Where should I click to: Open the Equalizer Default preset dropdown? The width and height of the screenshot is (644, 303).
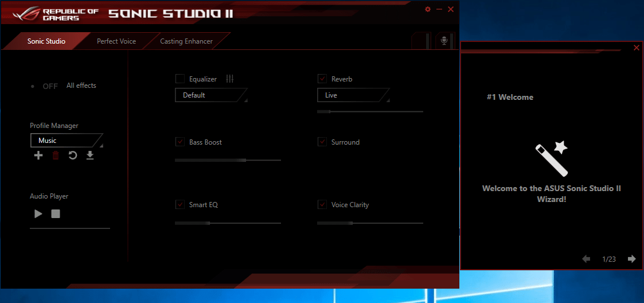[x=210, y=95]
